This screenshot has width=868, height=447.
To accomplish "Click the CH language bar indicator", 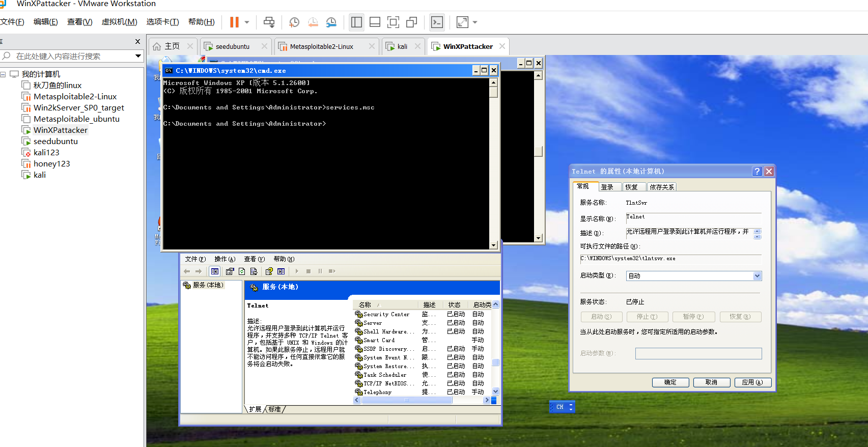I will pos(560,407).
